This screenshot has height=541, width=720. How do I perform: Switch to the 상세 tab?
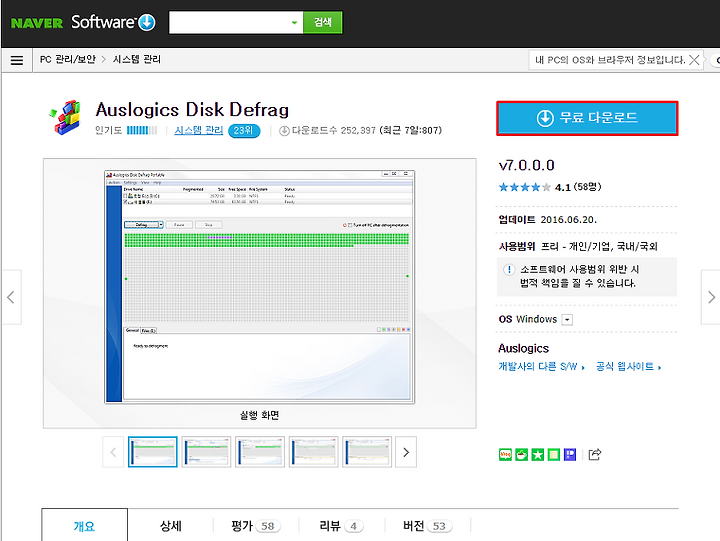170,525
